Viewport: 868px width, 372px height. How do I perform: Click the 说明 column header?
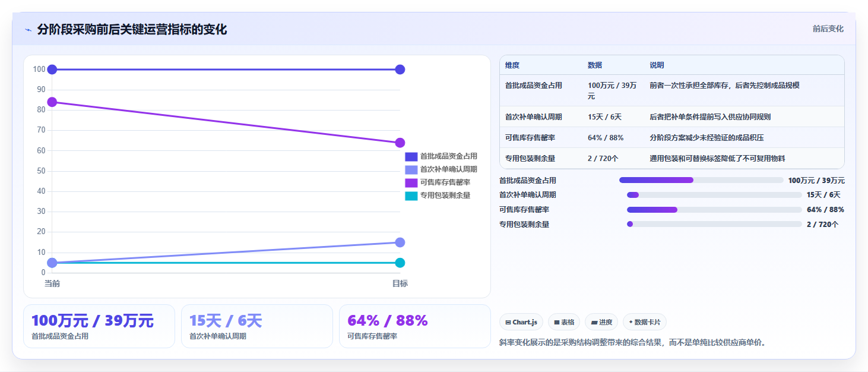(657, 65)
